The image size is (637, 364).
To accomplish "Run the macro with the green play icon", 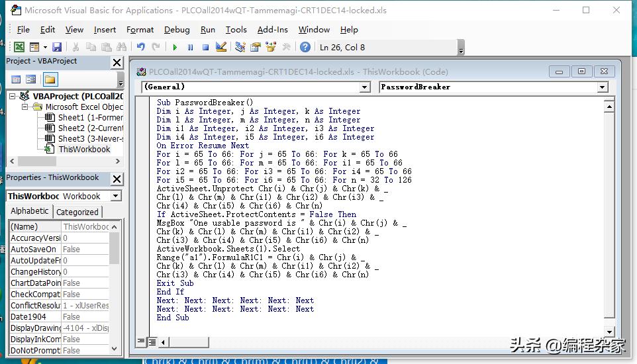I will pyautogui.click(x=175, y=47).
